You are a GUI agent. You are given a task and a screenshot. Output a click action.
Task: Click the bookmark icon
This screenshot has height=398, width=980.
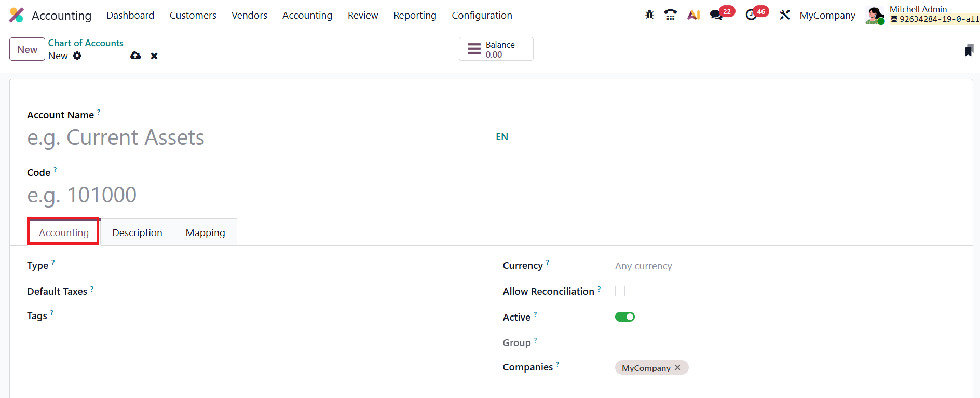(x=969, y=50)
